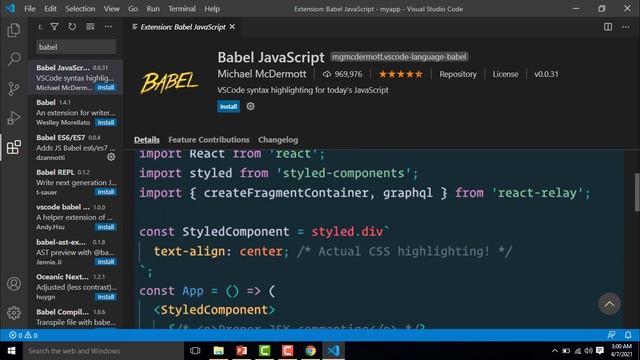Open the Source Control view
This screenshot has width=640, height=360.
13,88
